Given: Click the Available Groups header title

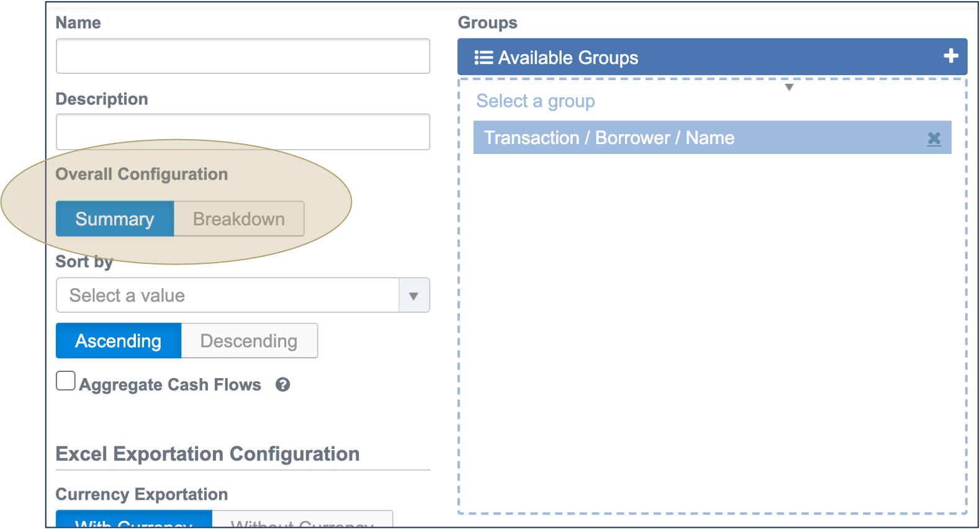Looking at the screenshot, I should pos(568,58).
